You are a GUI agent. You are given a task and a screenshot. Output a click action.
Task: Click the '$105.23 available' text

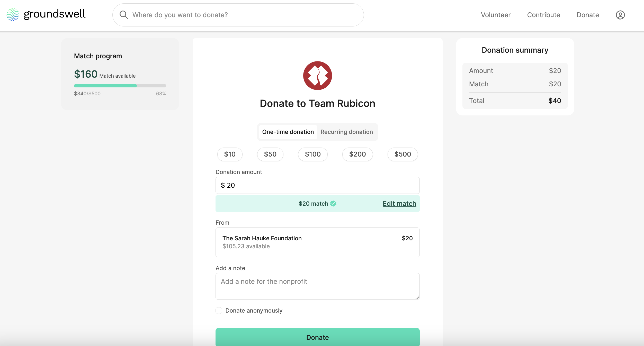coord(246,246)
